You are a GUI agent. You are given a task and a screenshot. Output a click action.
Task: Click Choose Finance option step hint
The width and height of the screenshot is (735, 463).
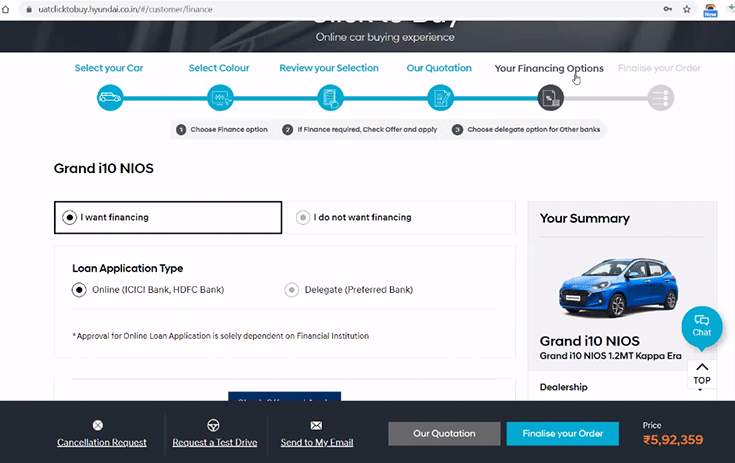click(222, 129)
